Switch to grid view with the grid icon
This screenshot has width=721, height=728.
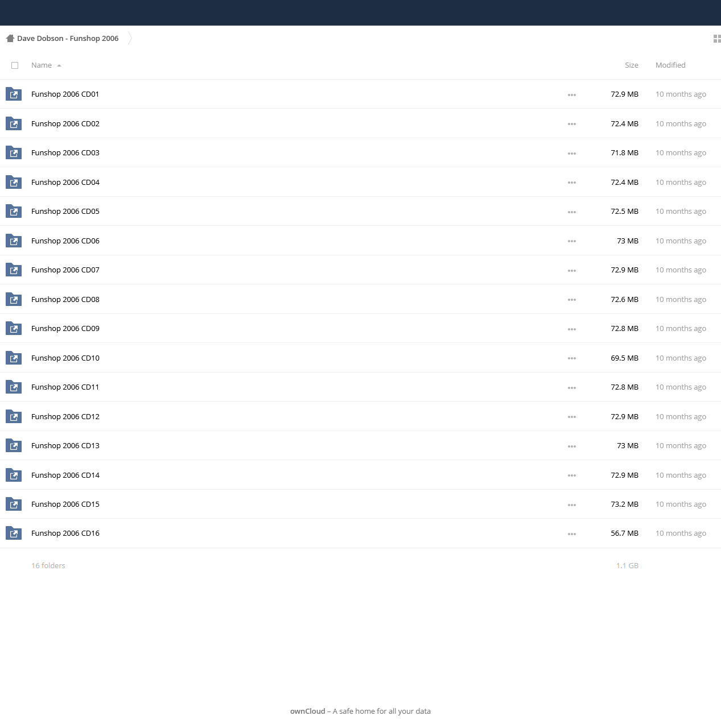[x=717, y=39]
